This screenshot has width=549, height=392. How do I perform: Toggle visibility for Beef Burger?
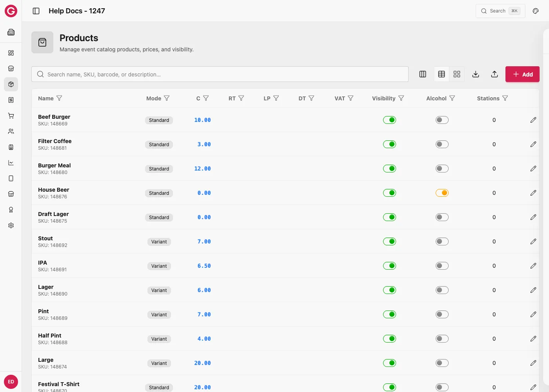point(389,120)
